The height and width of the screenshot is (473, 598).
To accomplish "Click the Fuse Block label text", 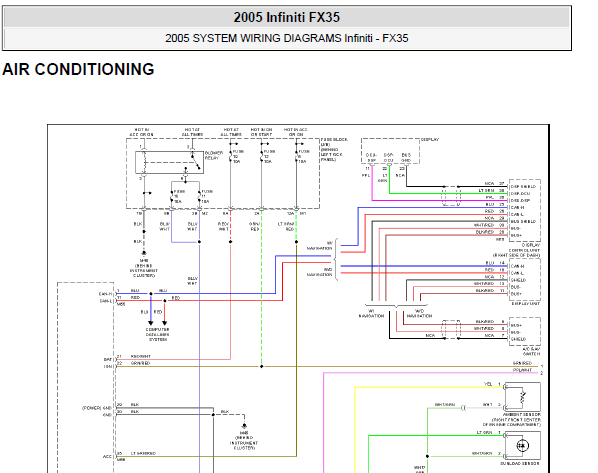I will point(334,150).
